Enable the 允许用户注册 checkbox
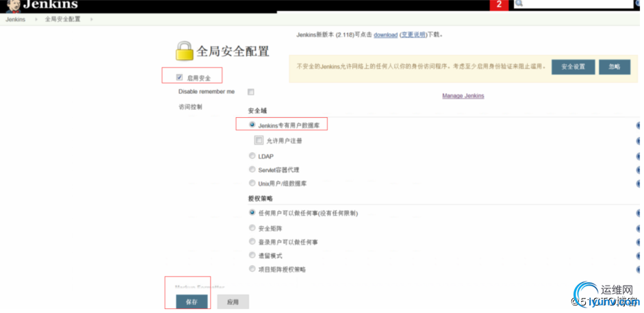This screenshot has height=313, width=644. pos(259,140)
